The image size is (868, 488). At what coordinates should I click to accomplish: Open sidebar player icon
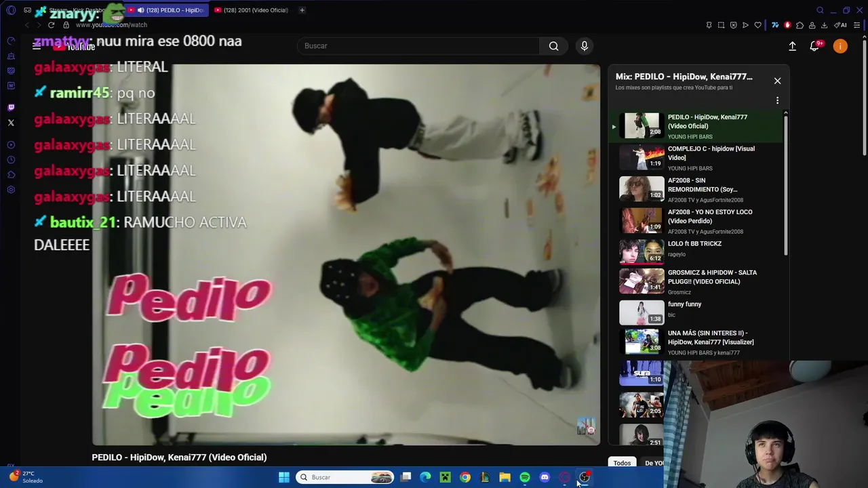[x=11, y=145]
